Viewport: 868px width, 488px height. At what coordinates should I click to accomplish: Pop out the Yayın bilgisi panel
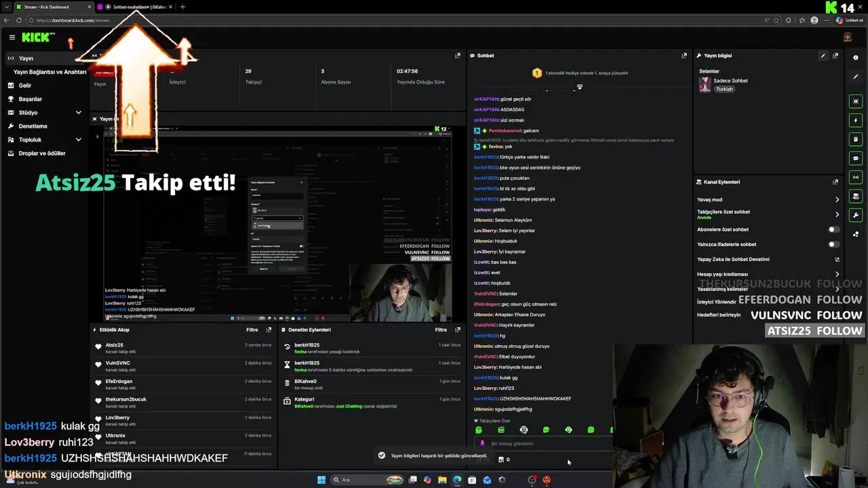(x=835, y=56)
